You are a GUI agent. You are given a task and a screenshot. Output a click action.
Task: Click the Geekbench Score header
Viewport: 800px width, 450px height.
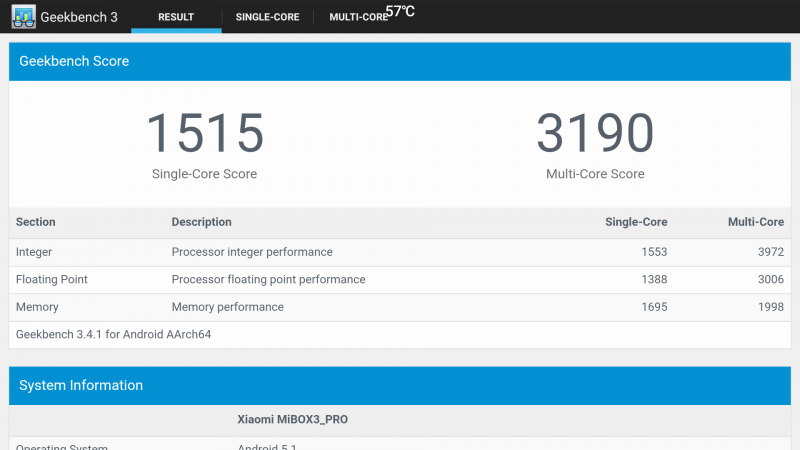click(400, 61)
